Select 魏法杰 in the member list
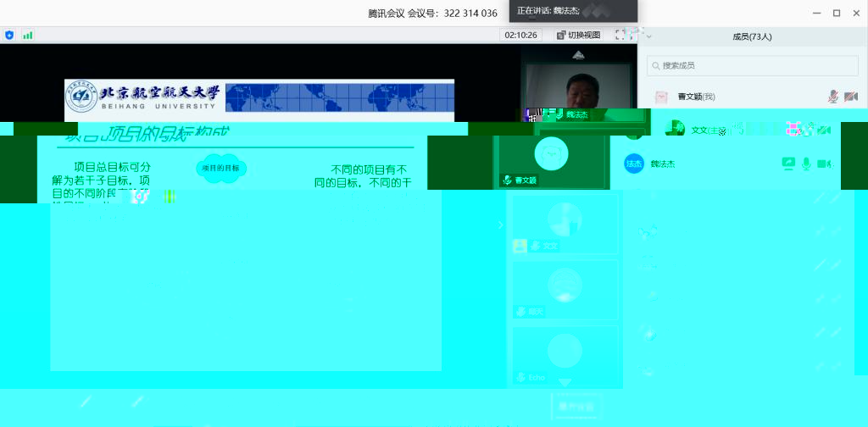The image size is (868, 427). [663, 164]
